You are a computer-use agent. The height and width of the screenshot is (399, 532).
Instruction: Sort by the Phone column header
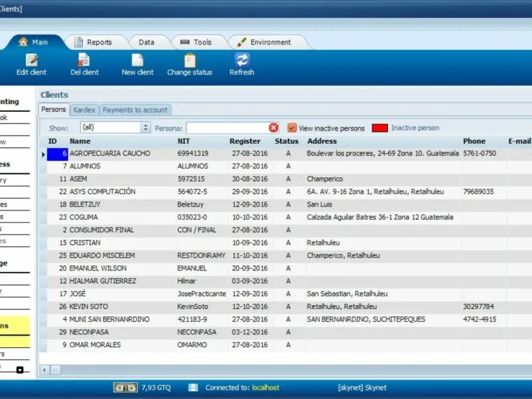pos(474,141)
